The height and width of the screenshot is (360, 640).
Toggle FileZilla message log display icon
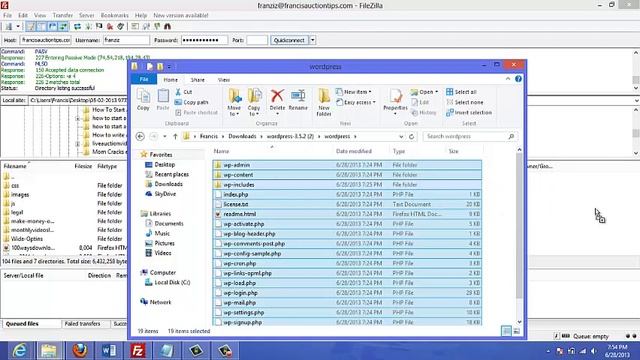[x=31, y=27]
